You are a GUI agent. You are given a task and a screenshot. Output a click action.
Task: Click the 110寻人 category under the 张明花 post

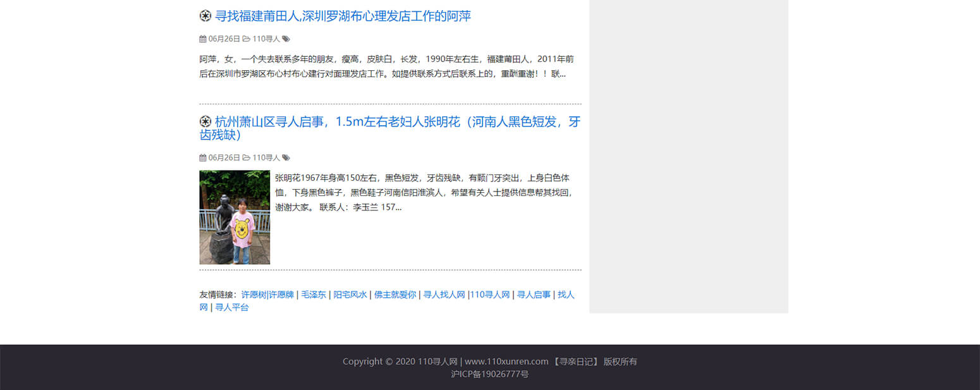(x=266, y=158)
